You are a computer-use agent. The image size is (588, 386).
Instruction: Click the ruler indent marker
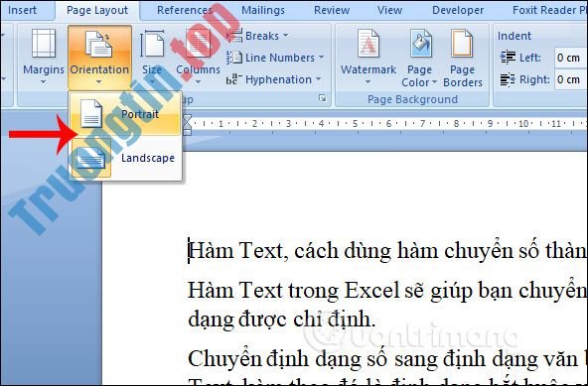(187, 125)
